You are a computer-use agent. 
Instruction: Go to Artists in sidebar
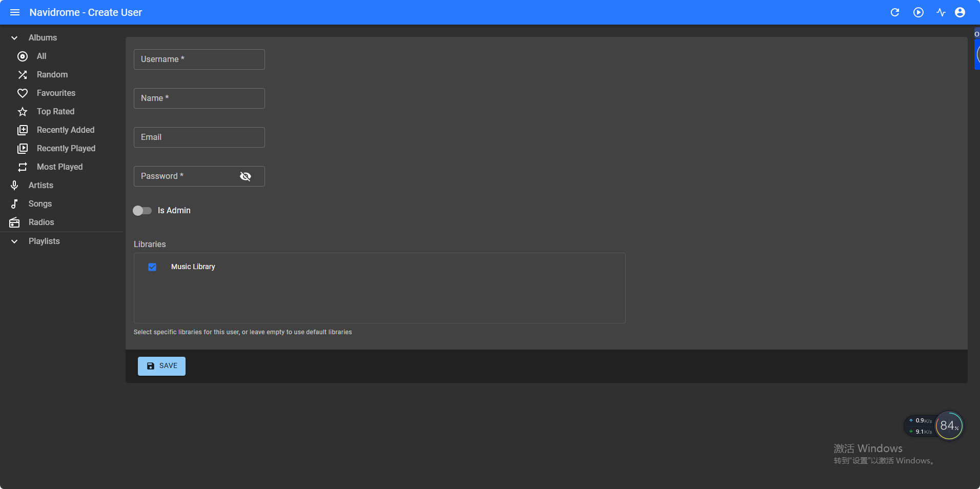tap(62, 186)
